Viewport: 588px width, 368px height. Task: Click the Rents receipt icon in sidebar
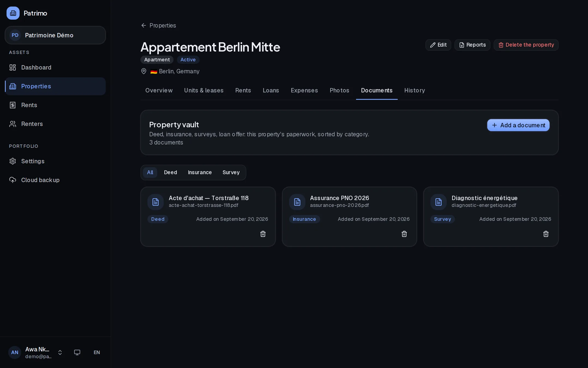[13, 105]
